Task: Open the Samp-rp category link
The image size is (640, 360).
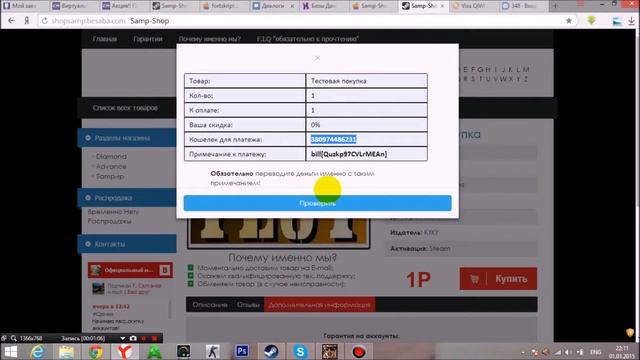Action: (110, 176)
